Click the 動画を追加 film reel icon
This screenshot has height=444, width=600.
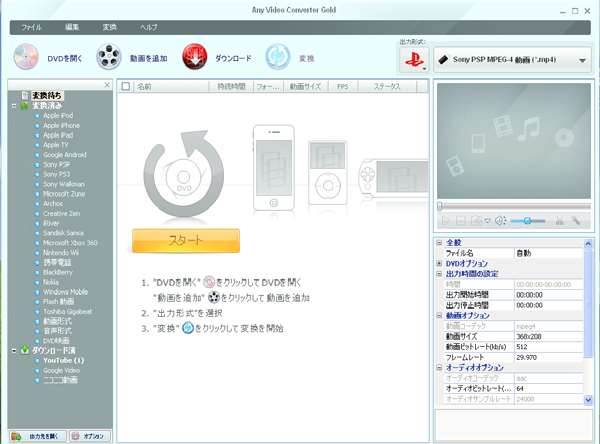pyautogui.click(x=109, y=57)
